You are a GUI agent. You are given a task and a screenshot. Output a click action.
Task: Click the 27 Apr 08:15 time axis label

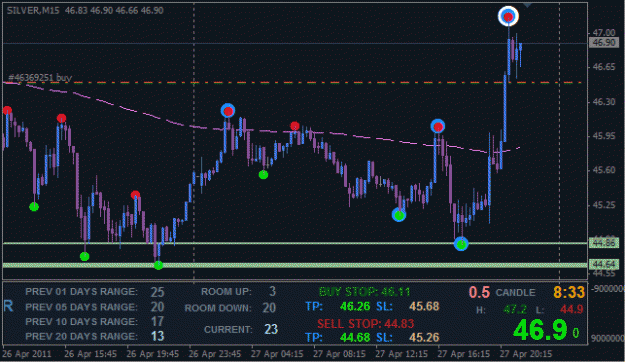tap(339, 354)
